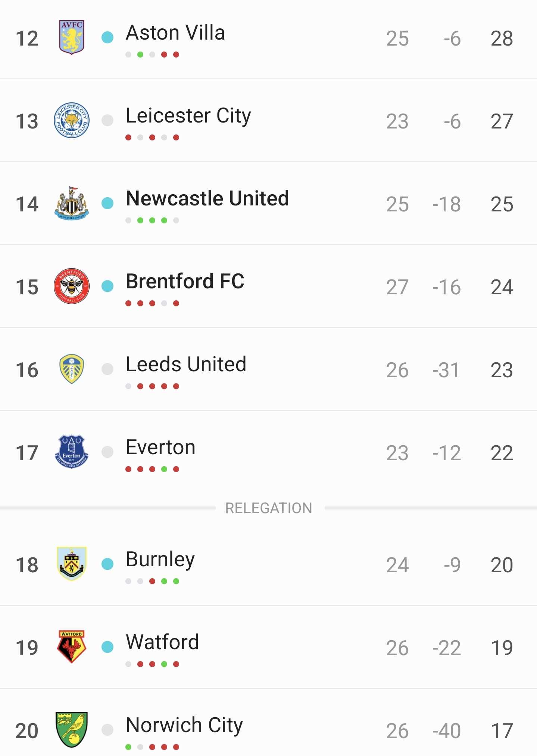Open the Newcastle United crest icon
The height and width of the screenshot is (756, 537).
[72, 203]
